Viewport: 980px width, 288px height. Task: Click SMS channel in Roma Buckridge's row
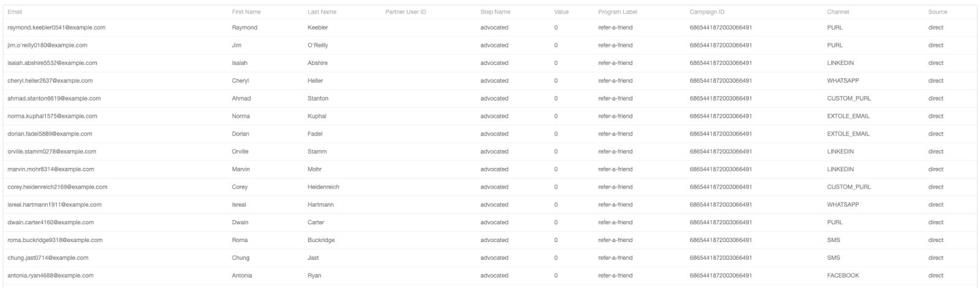click(x=833, y=241)
